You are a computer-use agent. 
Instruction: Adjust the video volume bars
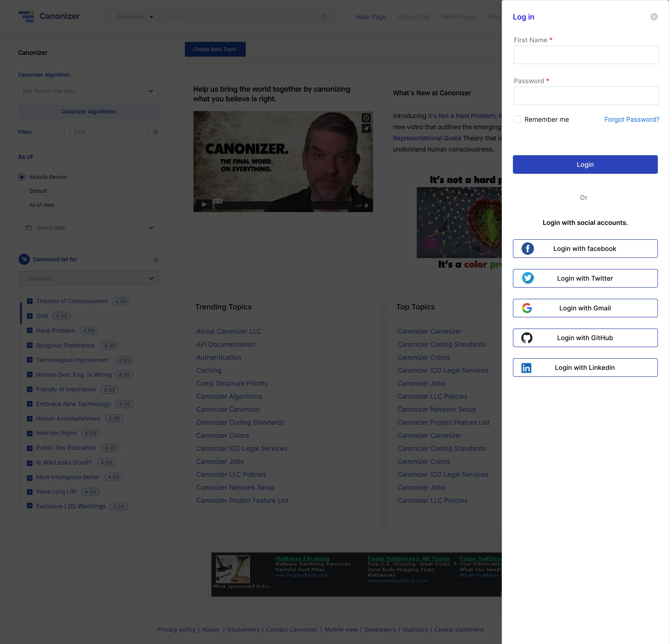[358, 205]
